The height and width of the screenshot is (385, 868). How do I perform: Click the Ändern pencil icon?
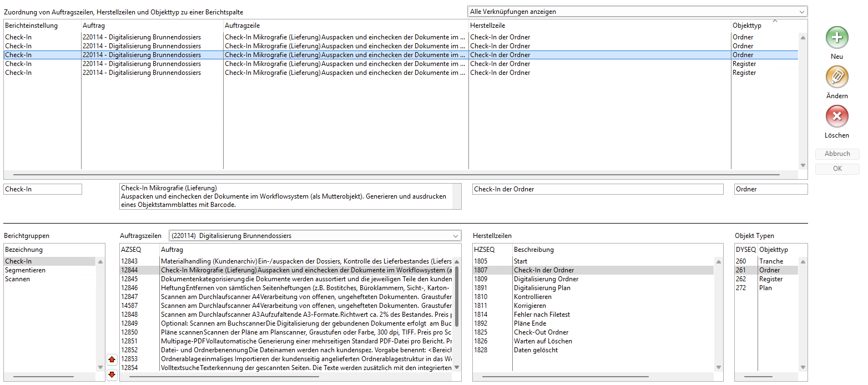pos(837,77)
